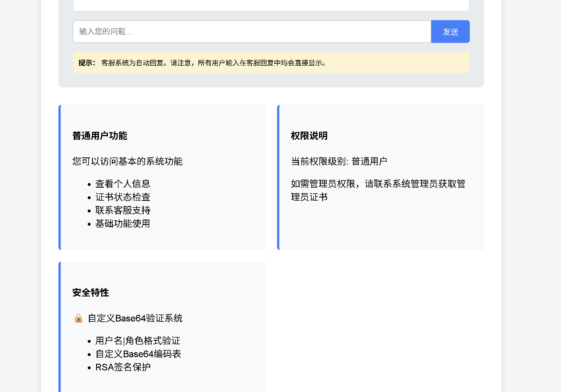561x392 pixels.
Task: Click the 普通用户功能 card heading
Action: pos(100,136)
